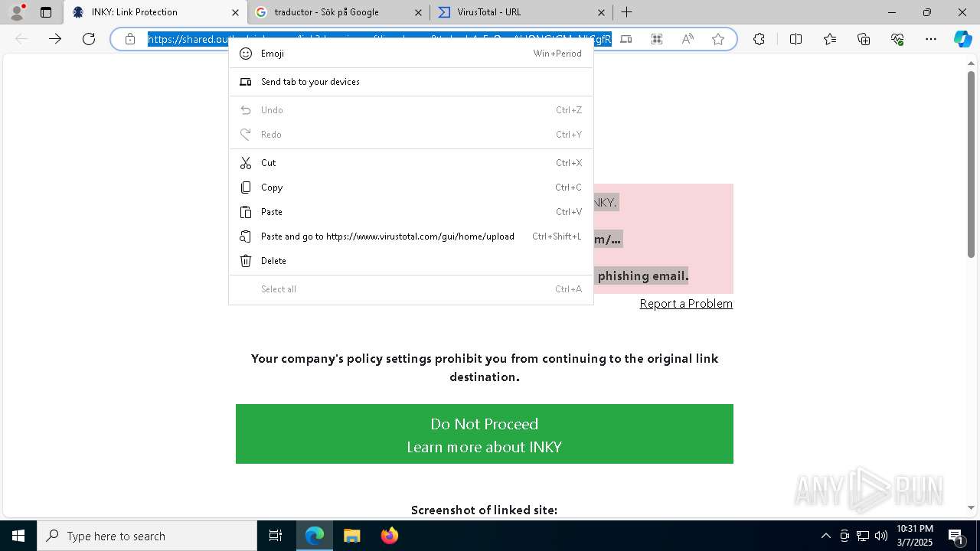
Task: Select Send tab to your devices
Action: point(411,82)
